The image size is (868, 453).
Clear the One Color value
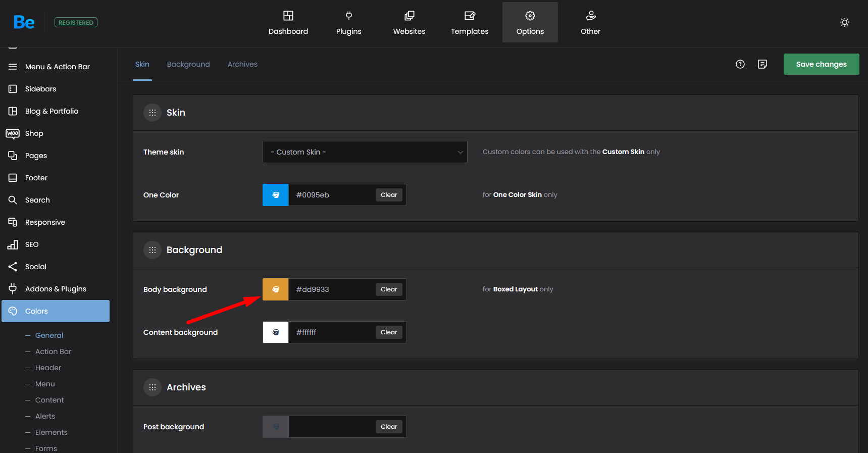[x=389, y=195]
